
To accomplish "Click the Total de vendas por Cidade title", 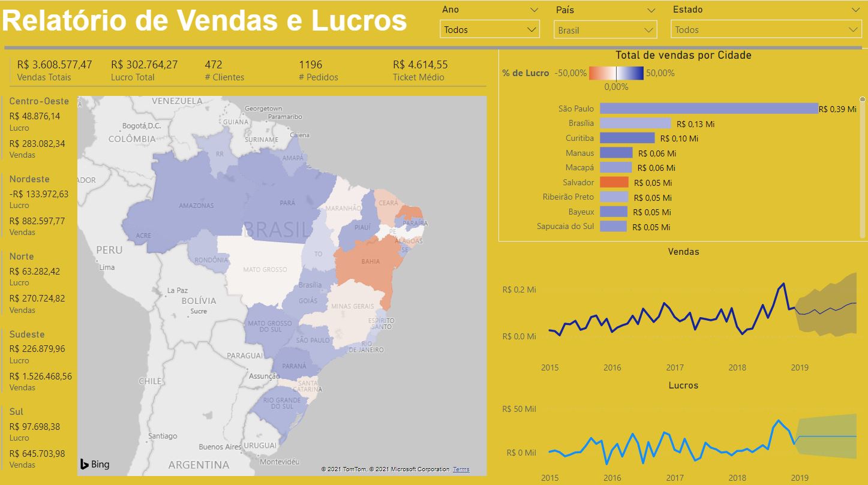I will [683, 55].
